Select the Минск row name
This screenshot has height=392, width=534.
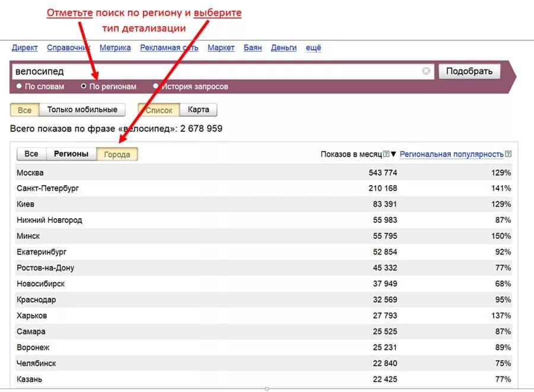tap(28, 236)
